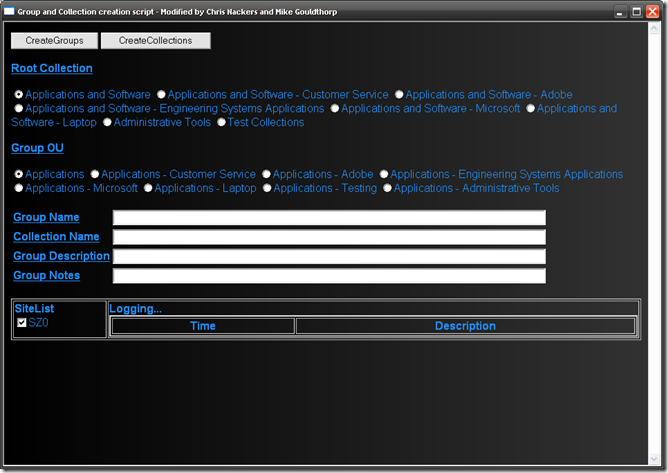This screenshot has width=668, height=473.
Task: Click the scrollbar down arrow
Action: 654,459
